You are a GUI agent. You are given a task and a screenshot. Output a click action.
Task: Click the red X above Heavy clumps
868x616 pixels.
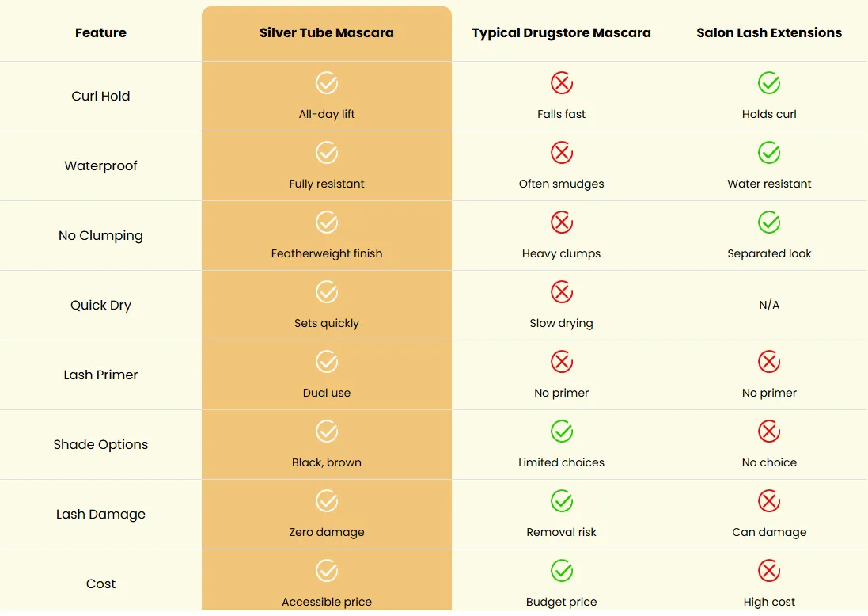coord(561,222)
